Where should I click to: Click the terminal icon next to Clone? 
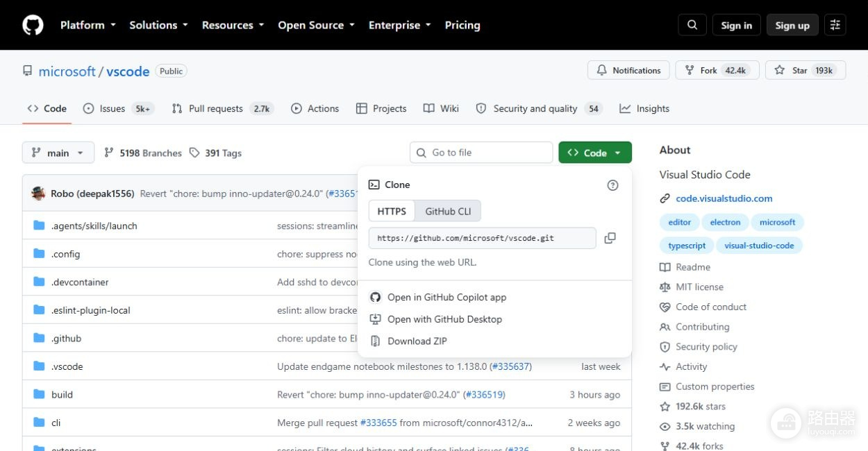pos(374,185)
